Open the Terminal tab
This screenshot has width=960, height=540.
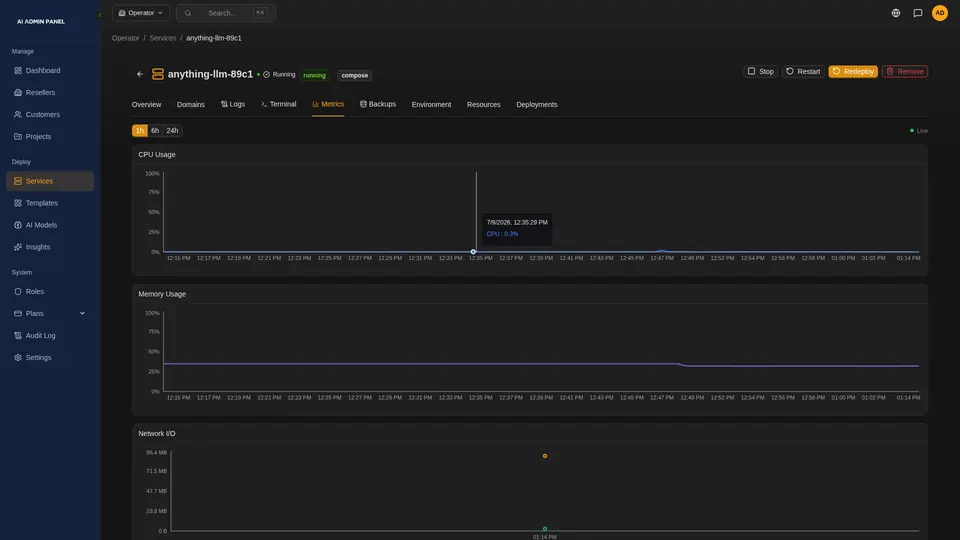[279, 104]
